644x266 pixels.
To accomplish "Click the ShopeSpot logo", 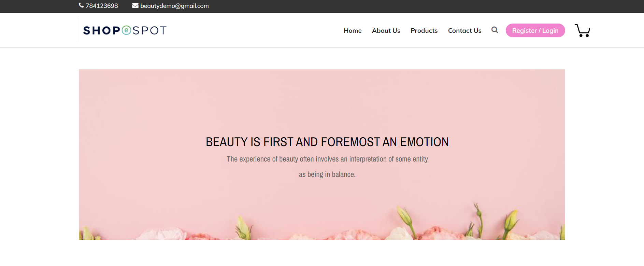I will coord(125,30).
